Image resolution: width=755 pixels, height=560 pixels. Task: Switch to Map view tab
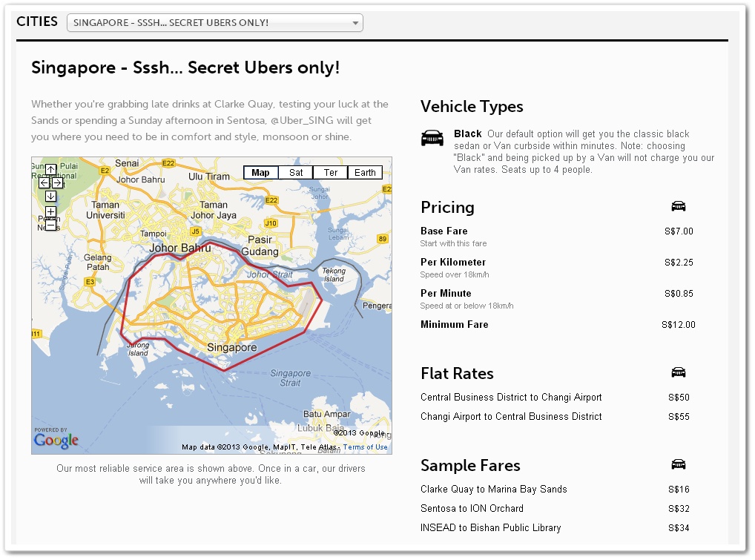point(261,172)
